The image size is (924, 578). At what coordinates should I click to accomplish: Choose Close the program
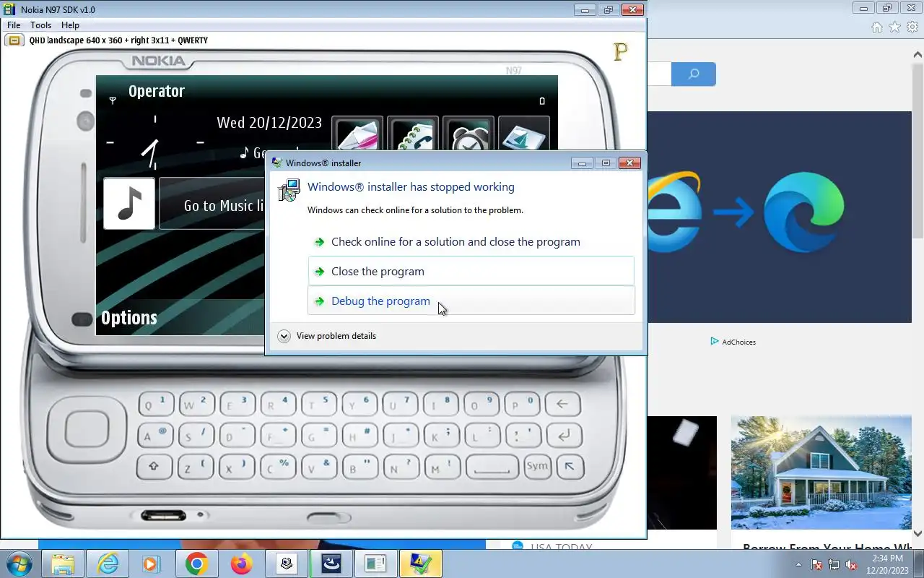tap(471, 271)
